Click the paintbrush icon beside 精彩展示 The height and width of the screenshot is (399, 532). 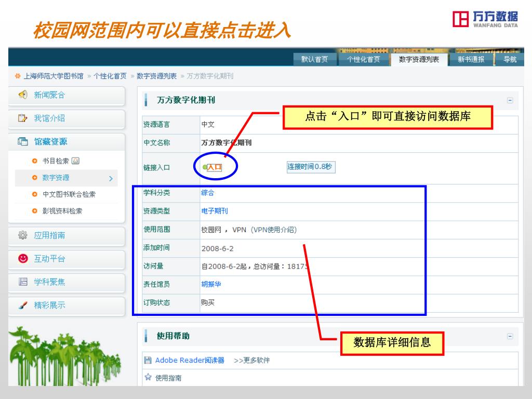point(23,305)
